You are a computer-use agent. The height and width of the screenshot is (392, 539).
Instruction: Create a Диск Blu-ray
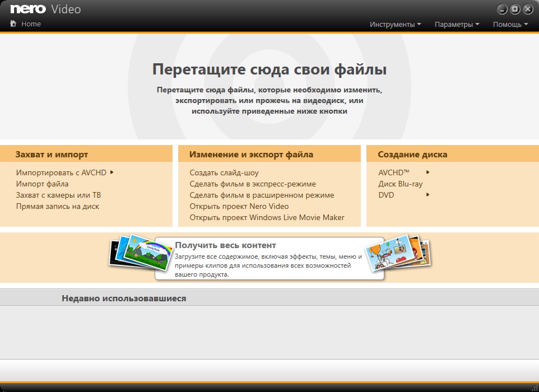click(x=400, y=184)
